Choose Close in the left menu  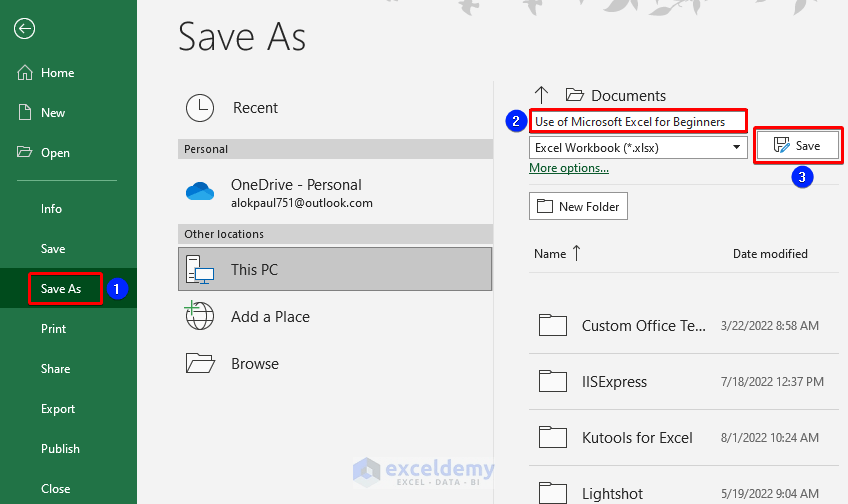pyautogui.click(x=55, y=489)
